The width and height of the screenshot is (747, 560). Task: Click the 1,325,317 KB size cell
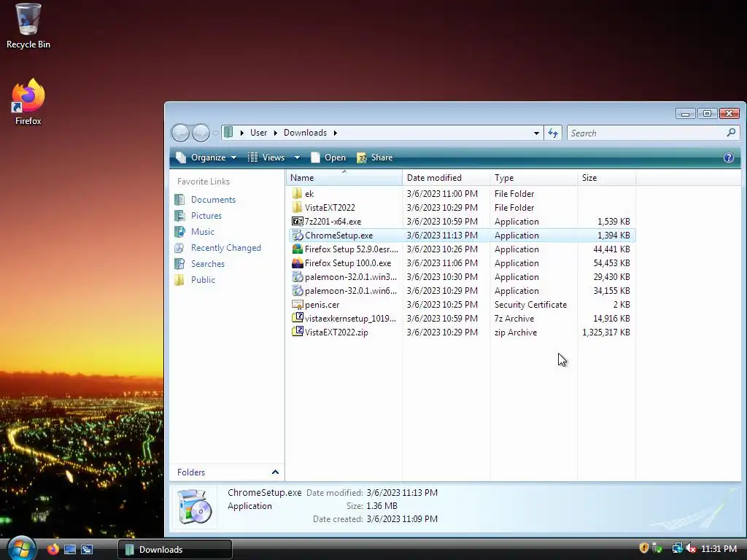click(x=606, y=332)
